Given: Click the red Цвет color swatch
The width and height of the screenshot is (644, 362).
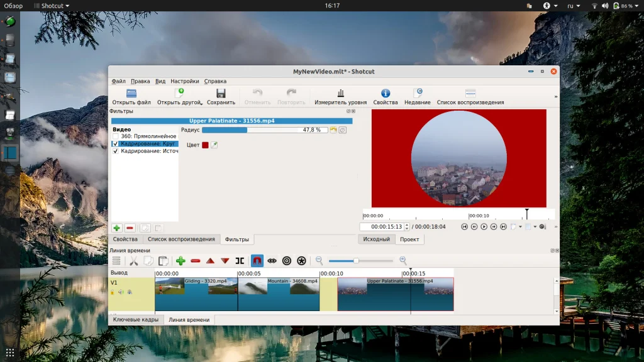Looking at the screenshot, I should (205, 145).
